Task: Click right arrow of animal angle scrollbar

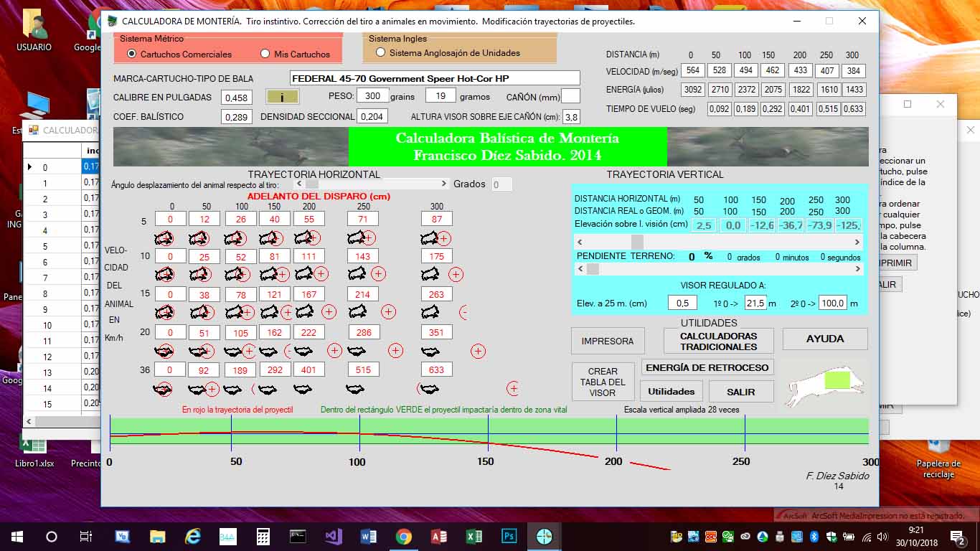Action: point(445,184)
